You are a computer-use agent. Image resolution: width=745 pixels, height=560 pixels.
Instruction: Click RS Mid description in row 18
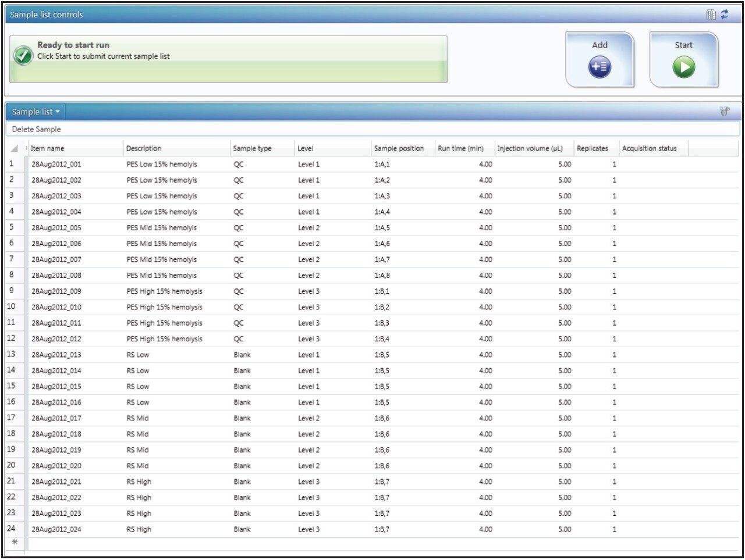click(137, 434)
